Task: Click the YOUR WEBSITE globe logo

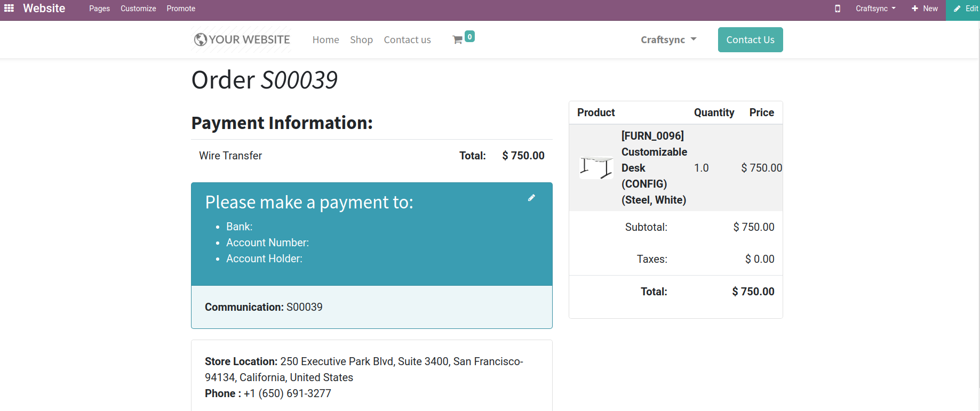Action: click(x=242, y=39)
